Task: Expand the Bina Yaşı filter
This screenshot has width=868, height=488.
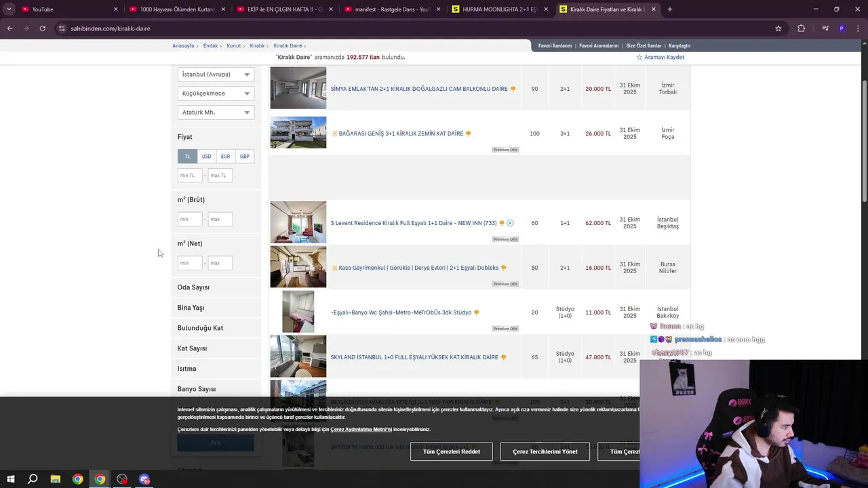Action: click(x=191, y=308)
